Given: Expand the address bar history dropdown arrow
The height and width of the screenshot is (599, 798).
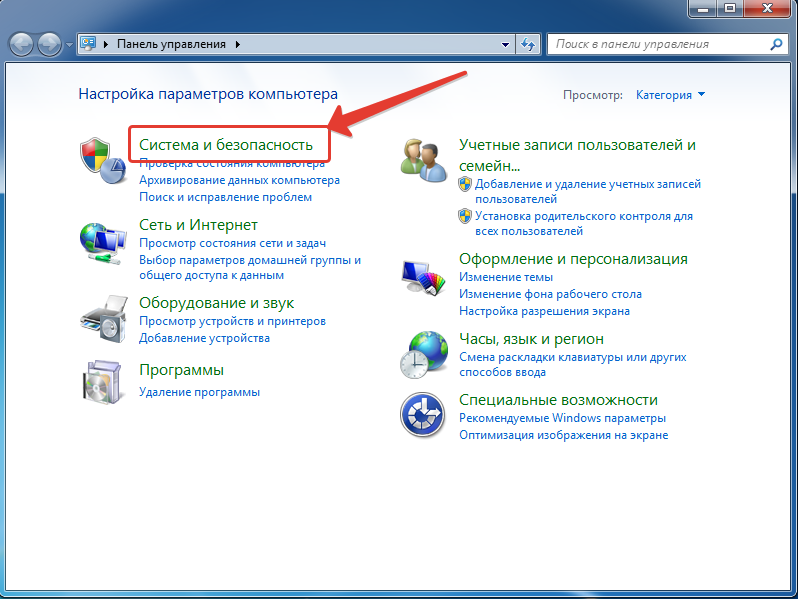Looking at the screenshot, I should [505, 44].
